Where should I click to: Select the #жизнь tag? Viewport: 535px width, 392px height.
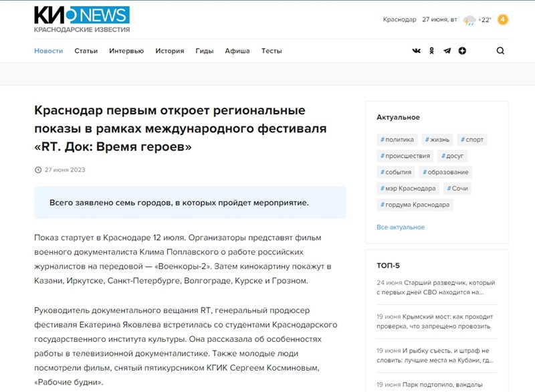point(437,140)
